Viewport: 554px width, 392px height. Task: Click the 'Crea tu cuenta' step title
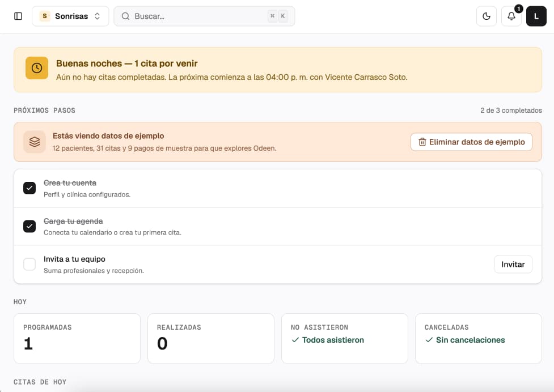(70, 183)
